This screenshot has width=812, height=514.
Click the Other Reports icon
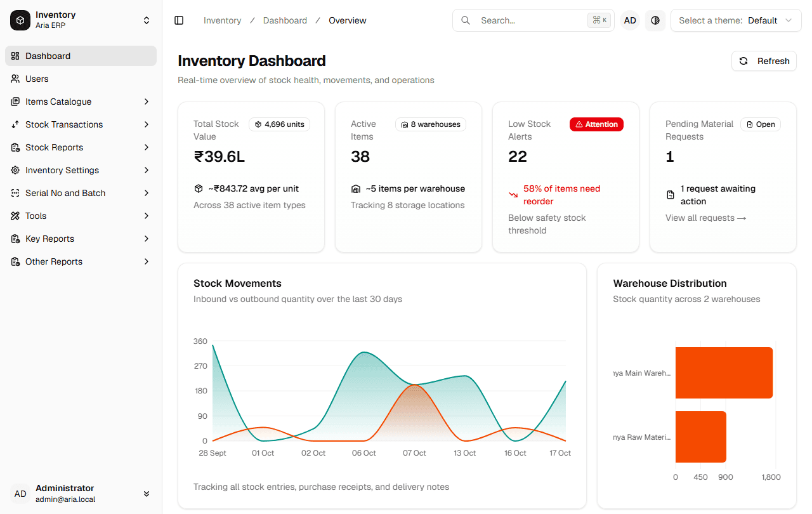[x=15, y=261]
